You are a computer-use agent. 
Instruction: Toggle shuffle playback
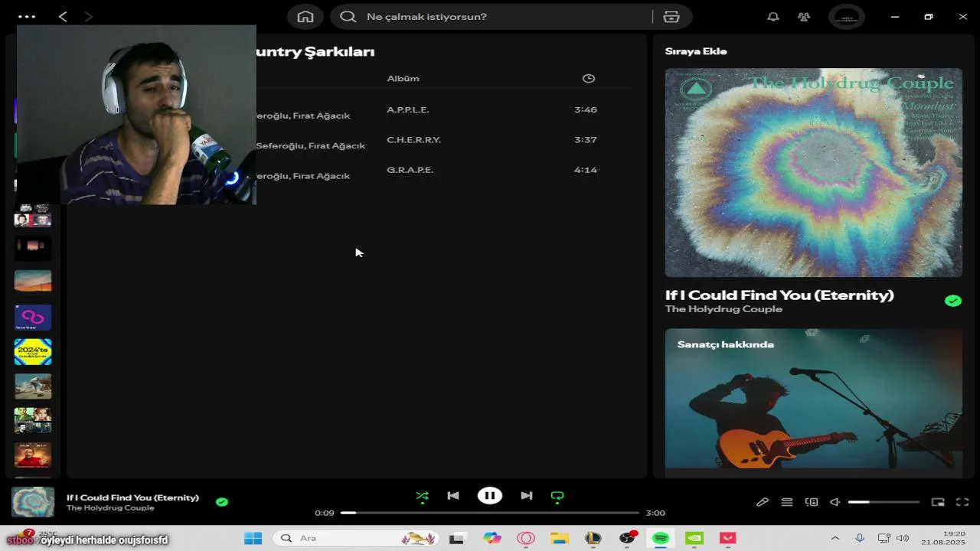tap(423, 496)
